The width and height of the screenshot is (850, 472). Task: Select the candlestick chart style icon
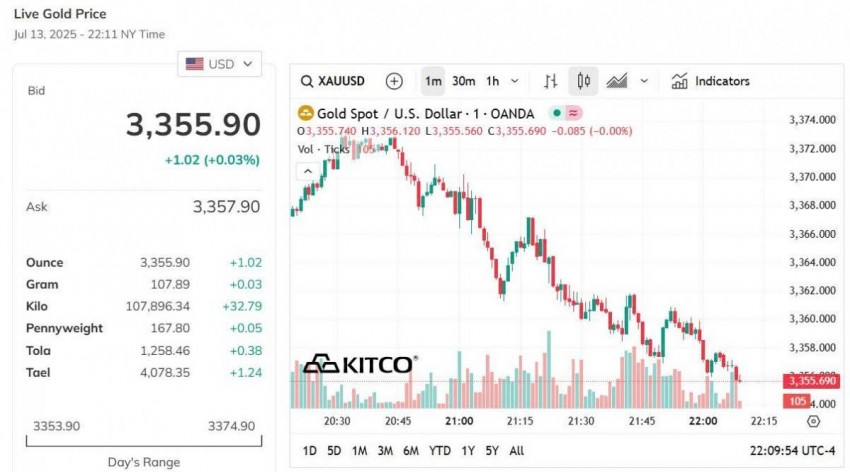[583, 81]
